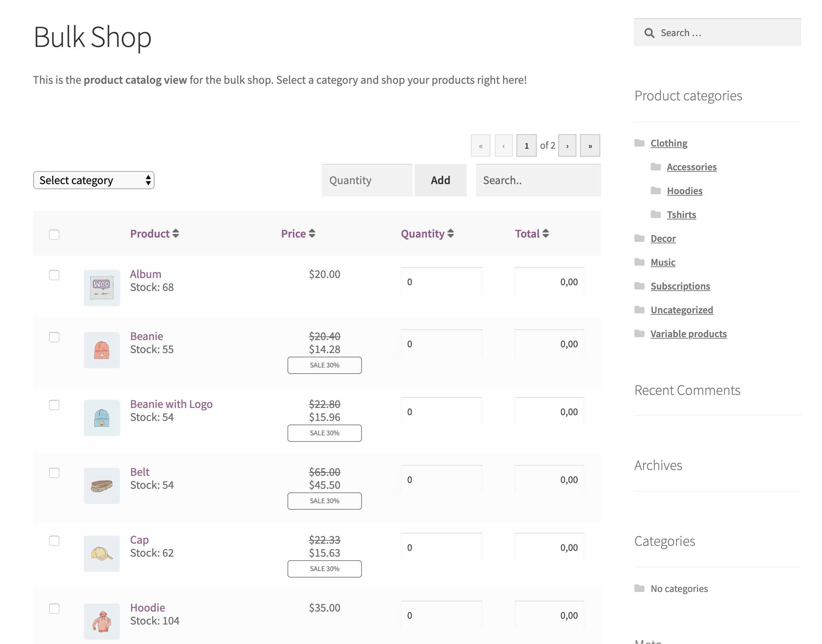The image size is (822, 644).
Task: Open the Select category dropdown
Action: [x=94, y=180]
